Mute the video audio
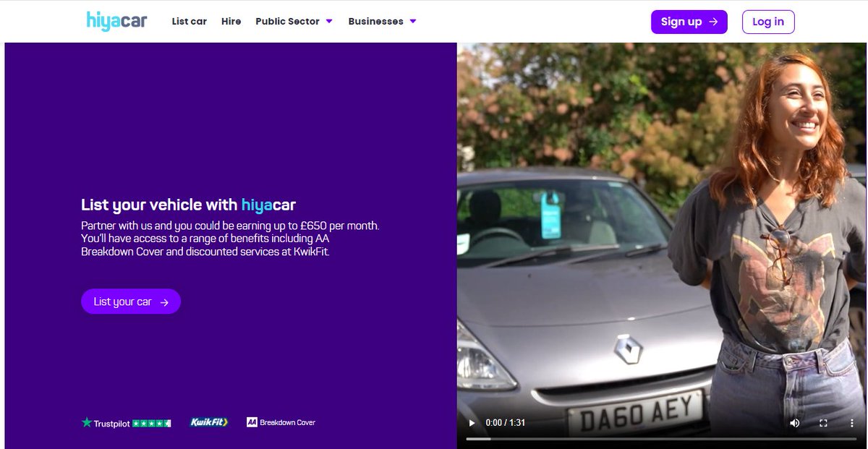868x449 pixels. tap(794, 423)
